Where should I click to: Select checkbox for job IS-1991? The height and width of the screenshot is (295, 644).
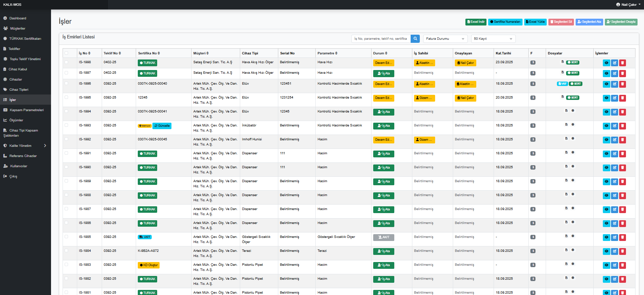[66, 153]
